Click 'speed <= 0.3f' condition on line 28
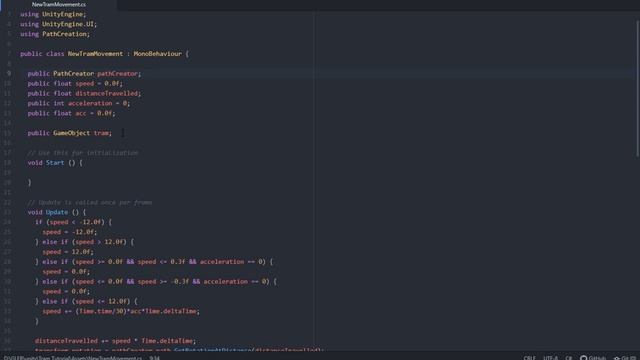The height and width of the screenshot is (360, 640). (x=161, y=262)
